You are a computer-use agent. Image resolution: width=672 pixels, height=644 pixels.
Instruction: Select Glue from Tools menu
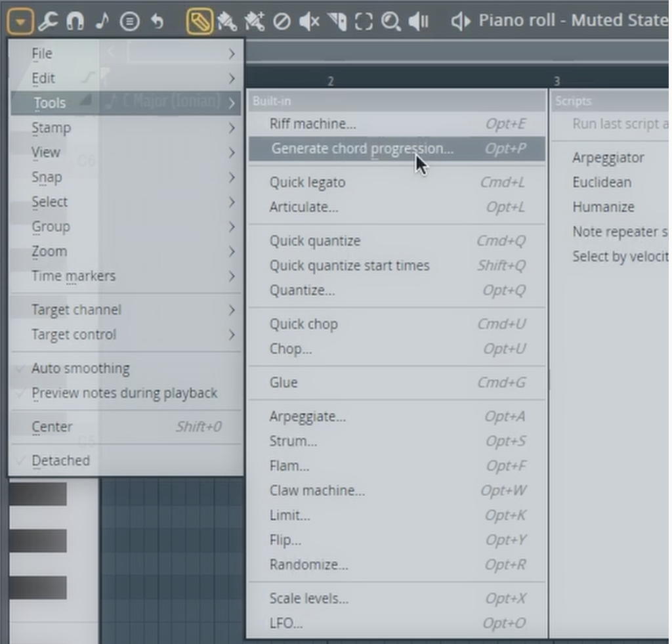(x=397, y=383)
